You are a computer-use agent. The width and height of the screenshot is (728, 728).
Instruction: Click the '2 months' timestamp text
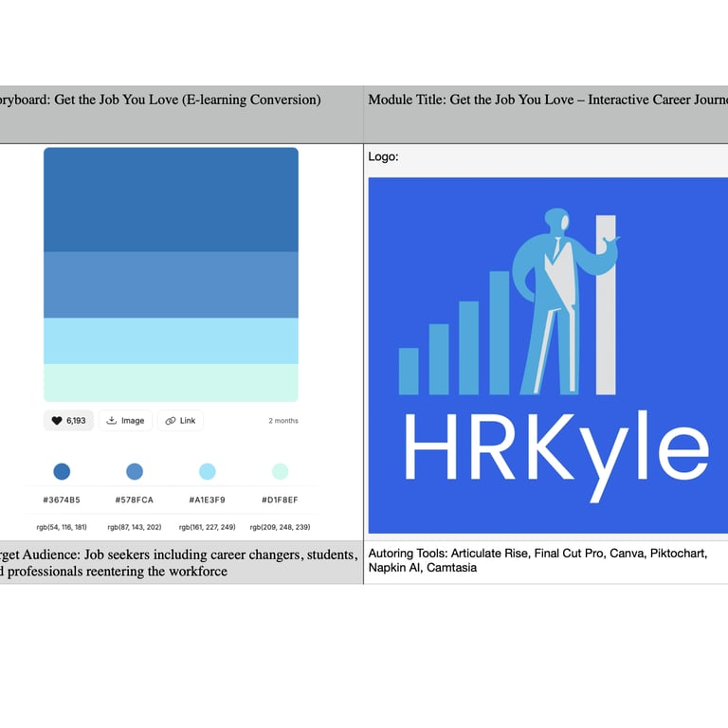pos(283,421)
